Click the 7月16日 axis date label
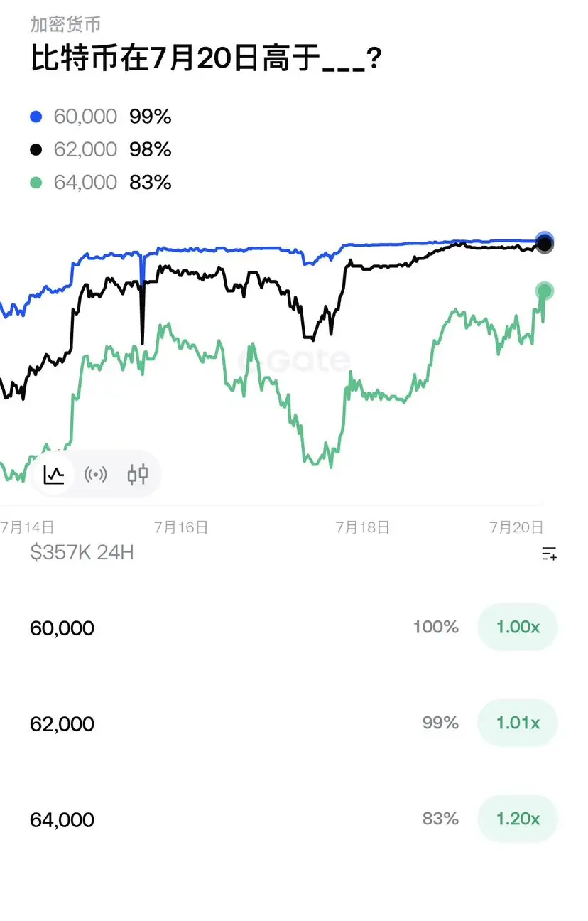 point(181,527)
